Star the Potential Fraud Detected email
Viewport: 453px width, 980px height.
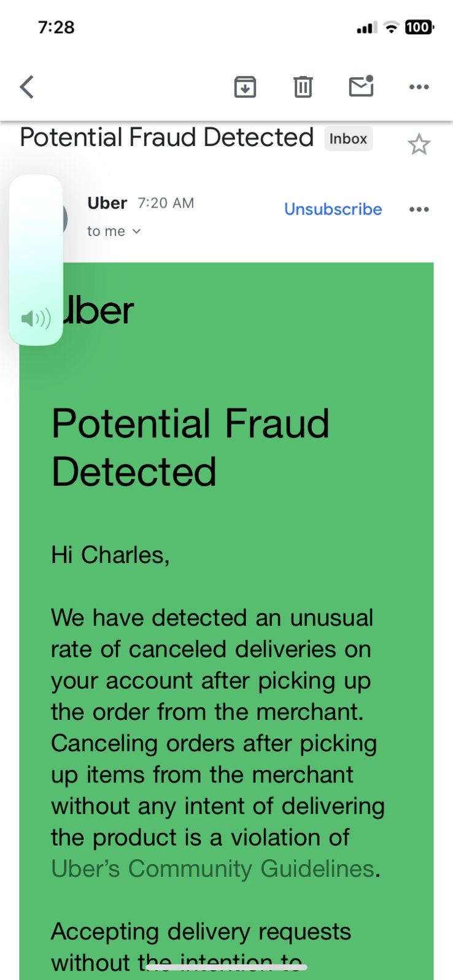tap(419, 144)
